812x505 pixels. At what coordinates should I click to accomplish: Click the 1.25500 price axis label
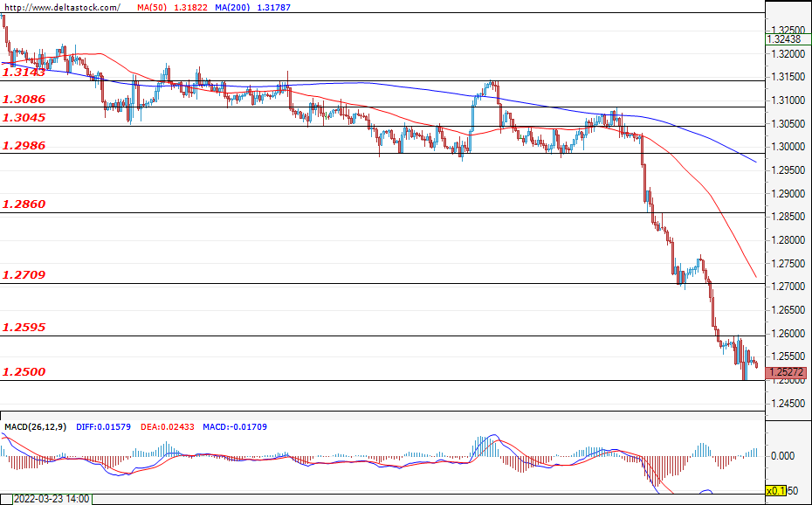(x=788, y=356)
